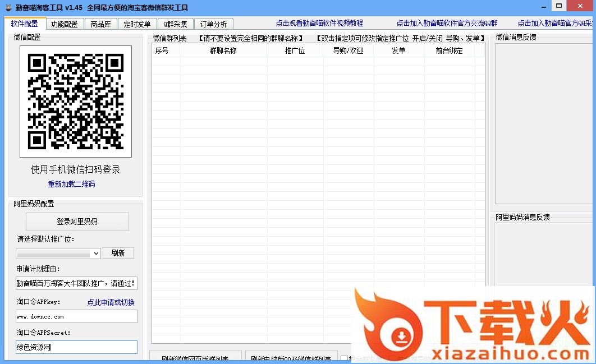The width and height of the screenshot is (596, 364).
Task: Click the 导购/欢迎 column header
Action: (348, 50)
